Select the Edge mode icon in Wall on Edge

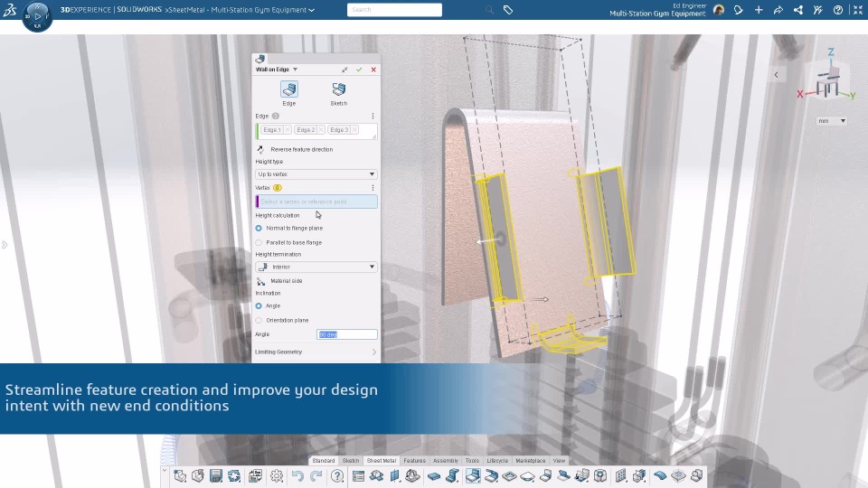pos(289,89)
